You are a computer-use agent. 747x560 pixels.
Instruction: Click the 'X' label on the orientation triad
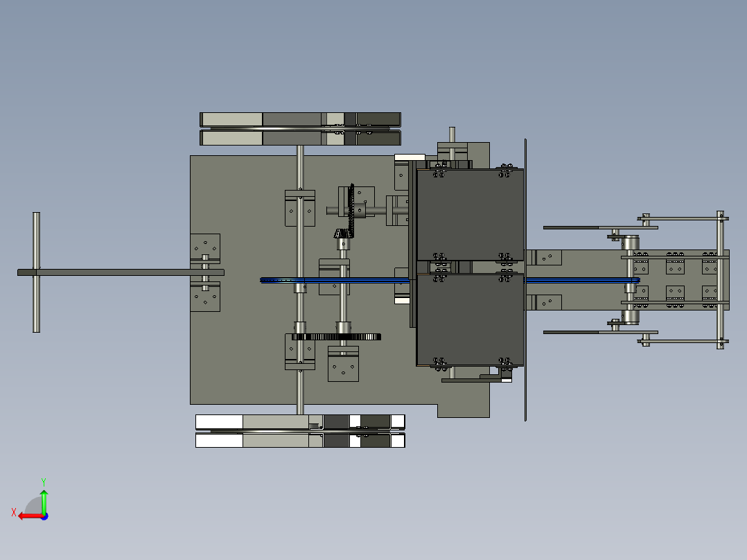pyautogui.click(x=14, y=512)
